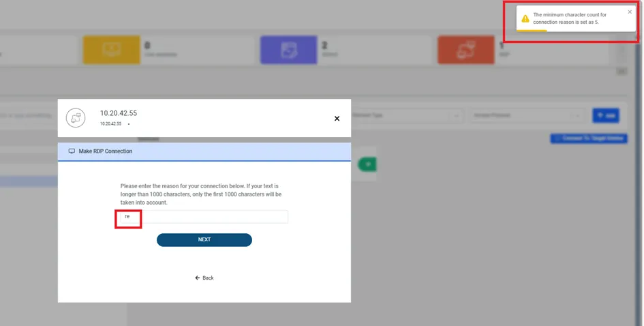The image size is (644, 326).
Task: Dismiss the minimum character count warning toast
Action: [x=630, y=12]
